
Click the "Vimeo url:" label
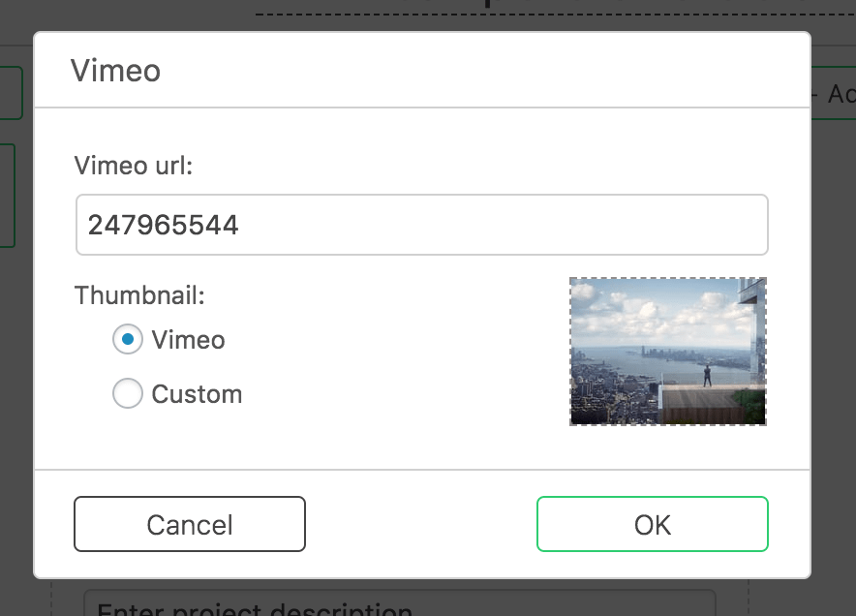coord(134,166)
